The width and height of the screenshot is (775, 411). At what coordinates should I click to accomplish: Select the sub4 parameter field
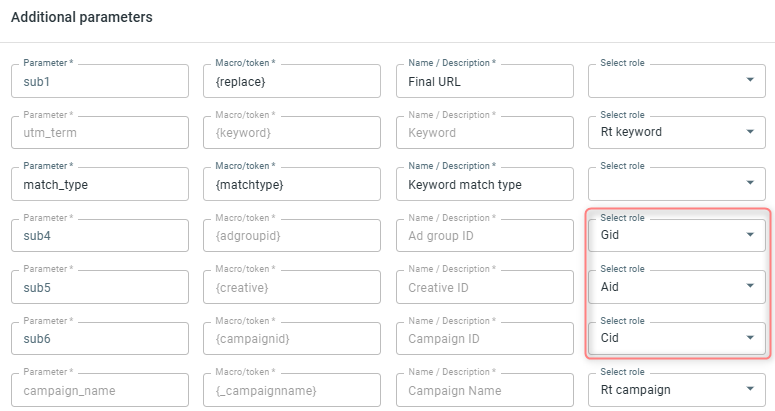click(100, 236)
